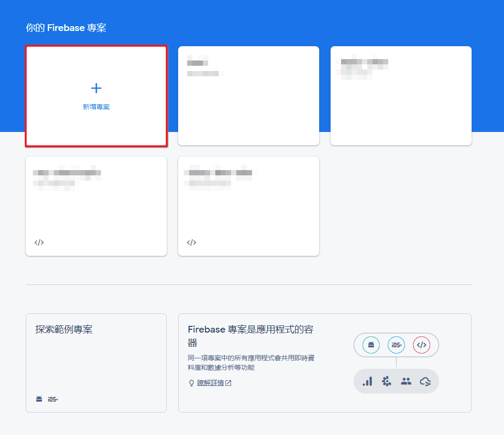Screen dimensions: 504x435
Task: Click the Firebase 專案是應用程式的容器 heading
Action: [251, 335]
